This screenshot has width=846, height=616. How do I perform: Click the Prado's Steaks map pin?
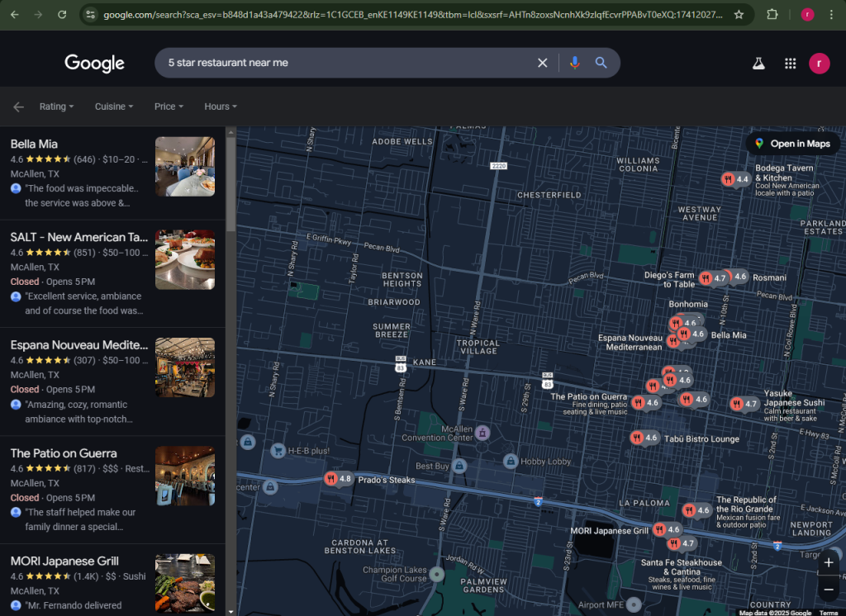(331, 479)
